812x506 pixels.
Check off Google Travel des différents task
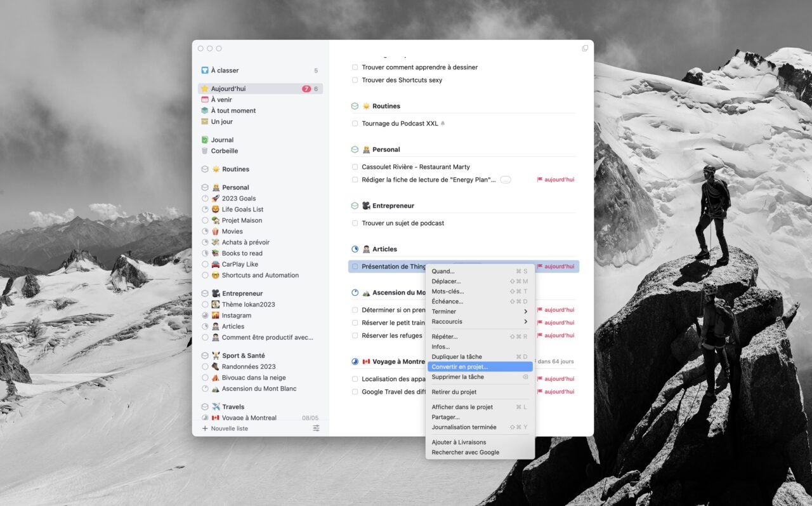(x=355, y=392)
